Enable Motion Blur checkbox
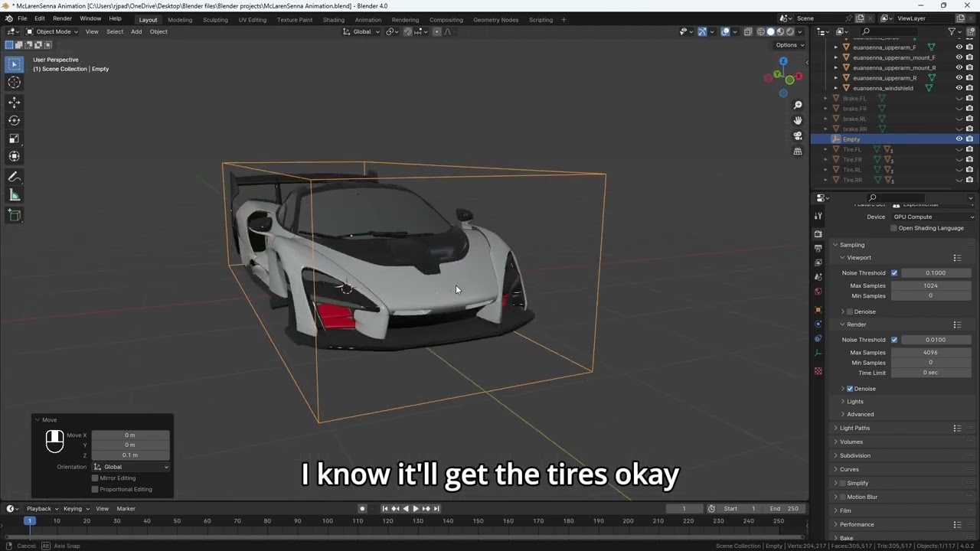Screen dimensions: 980x551 tap(843, 497)
